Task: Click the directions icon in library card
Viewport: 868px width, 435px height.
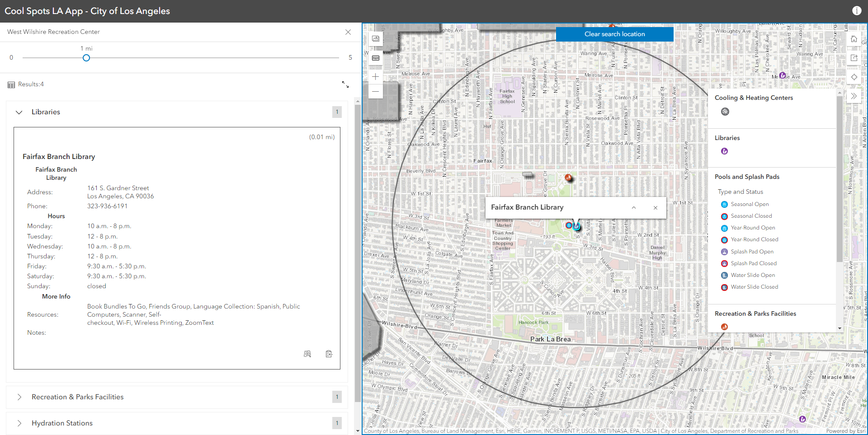Action: tap(329, 354)
